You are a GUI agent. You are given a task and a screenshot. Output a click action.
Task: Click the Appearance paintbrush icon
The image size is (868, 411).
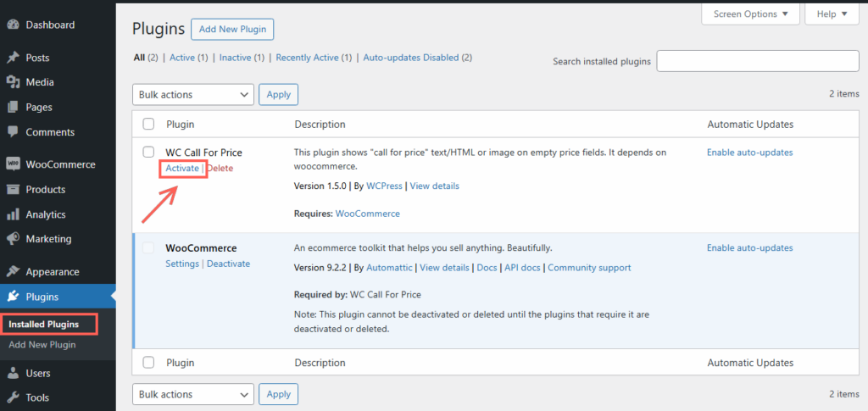[13, 272]
